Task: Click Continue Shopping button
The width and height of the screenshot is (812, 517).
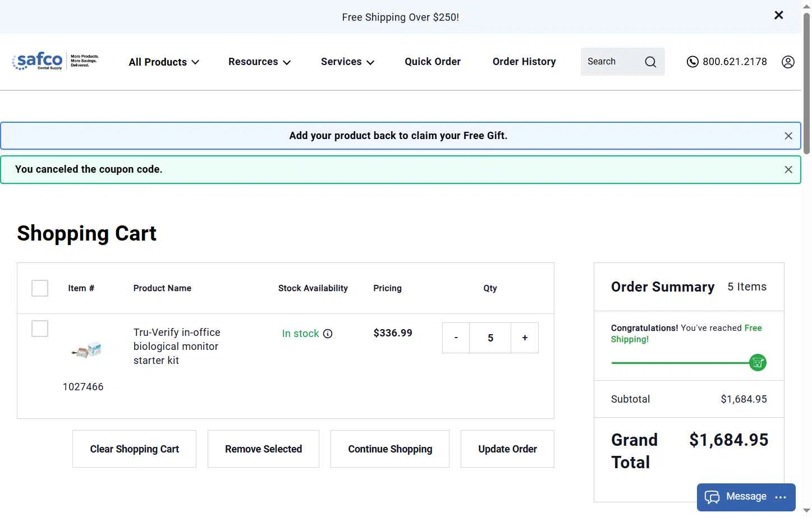Action: [390, 449]
